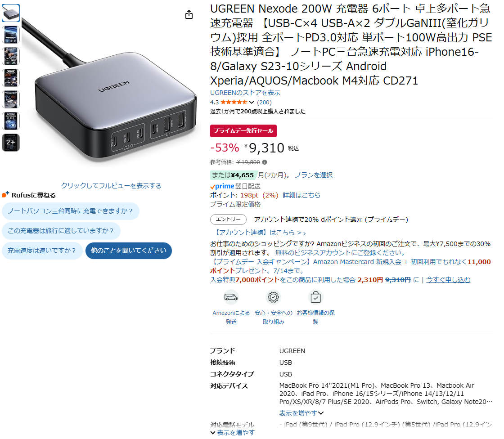
Task: Click the customer information protection bag icon
Action: 315,297
